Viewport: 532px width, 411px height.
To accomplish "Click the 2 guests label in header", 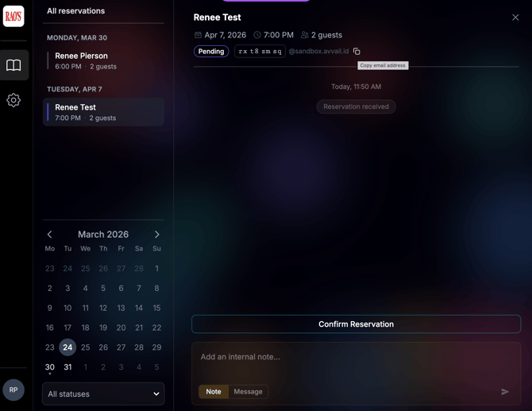I will pyautogui.click(x=326, y=35).
